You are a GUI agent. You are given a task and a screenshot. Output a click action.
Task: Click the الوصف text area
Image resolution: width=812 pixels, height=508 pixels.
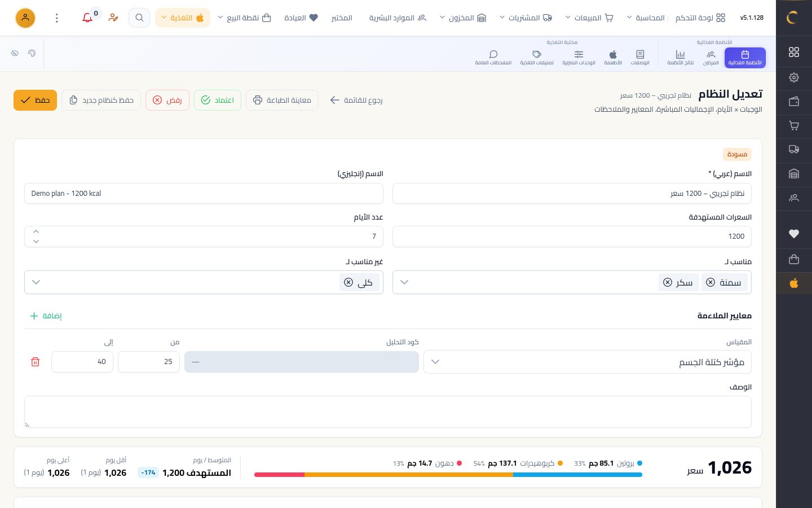tap(388, 412)
